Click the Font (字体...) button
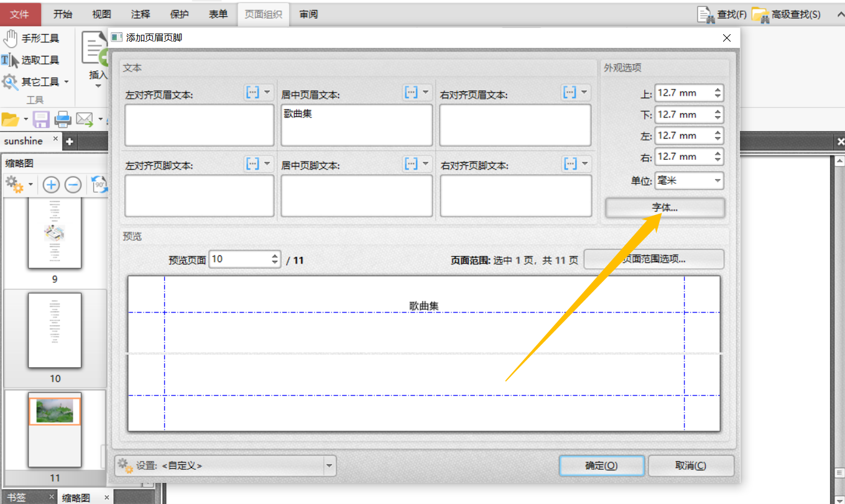 (x=665, y=208)
